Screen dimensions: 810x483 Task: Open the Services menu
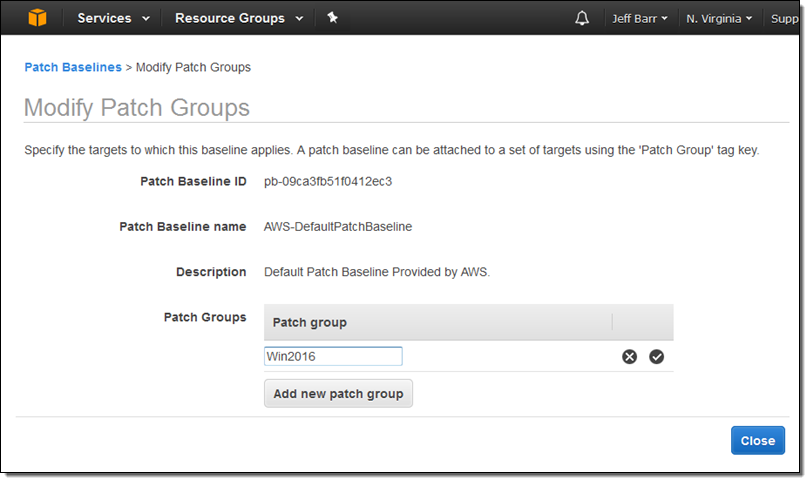pos(114,18)
